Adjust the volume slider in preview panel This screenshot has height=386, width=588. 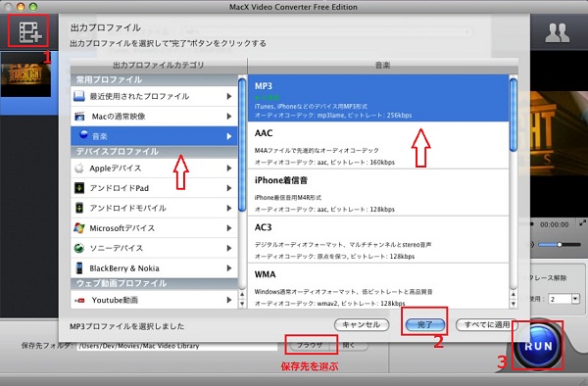click(560, 244)
